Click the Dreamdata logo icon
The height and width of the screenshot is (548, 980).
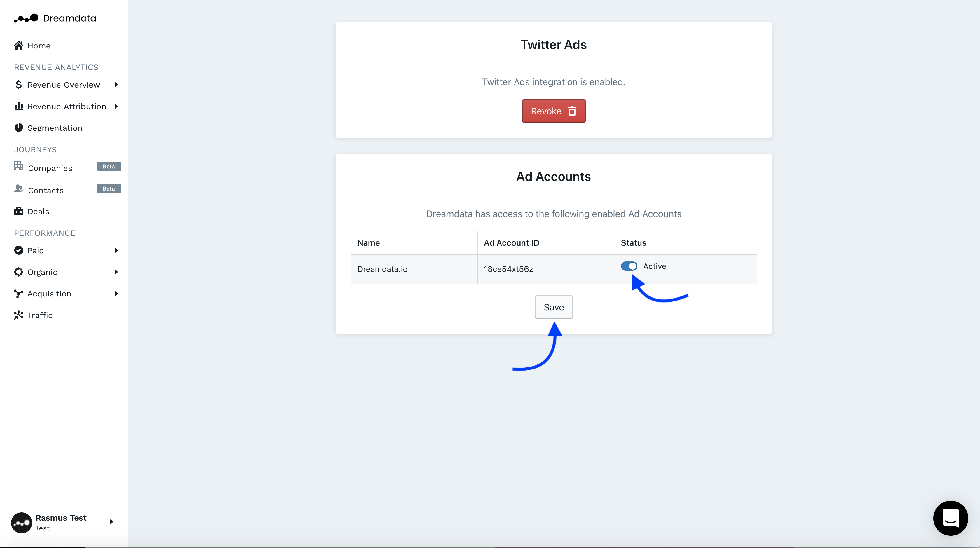click(x=26, y=18)
